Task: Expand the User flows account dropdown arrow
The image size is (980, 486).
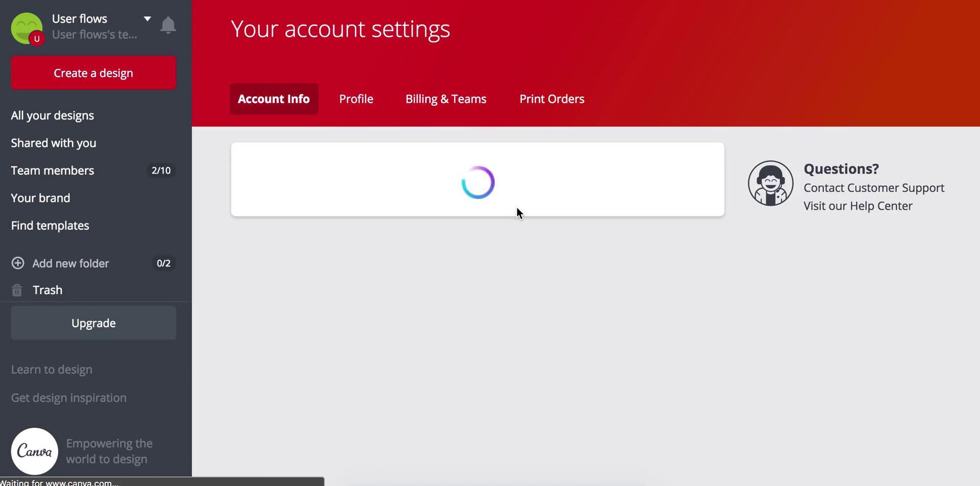Action: point(147,19)
